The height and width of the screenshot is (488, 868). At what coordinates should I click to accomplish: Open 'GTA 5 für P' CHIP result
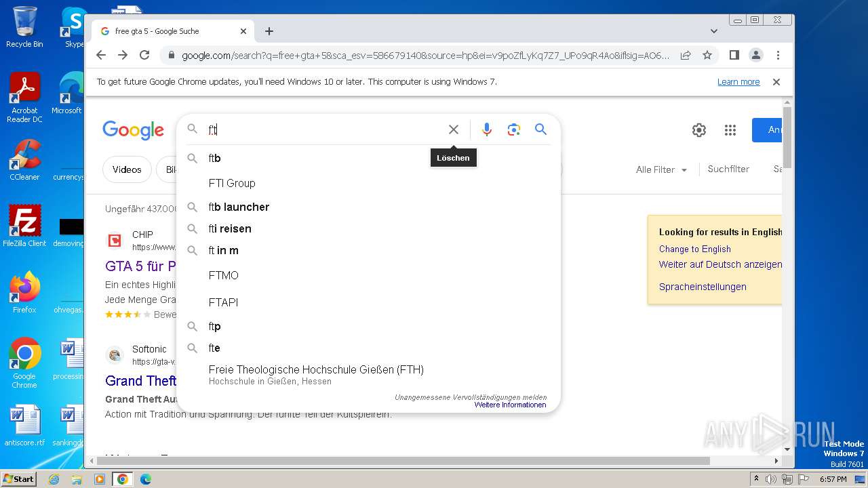[x=141, y=266]
